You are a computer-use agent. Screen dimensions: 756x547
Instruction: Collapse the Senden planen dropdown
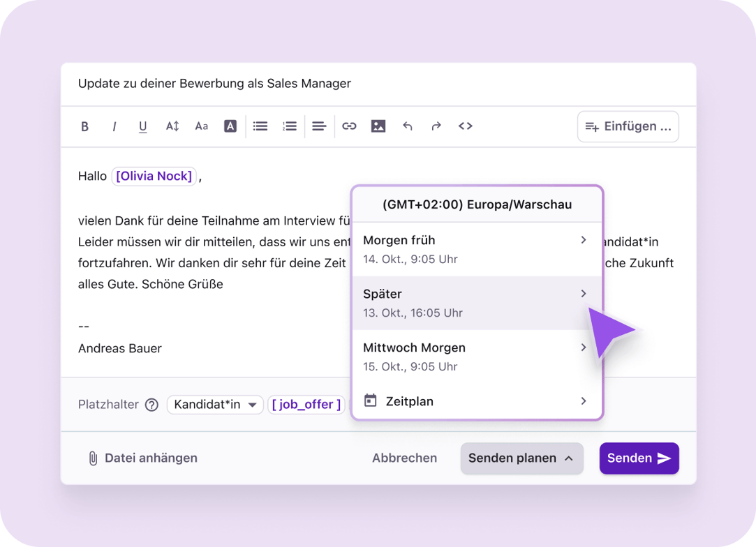(521, 458)
